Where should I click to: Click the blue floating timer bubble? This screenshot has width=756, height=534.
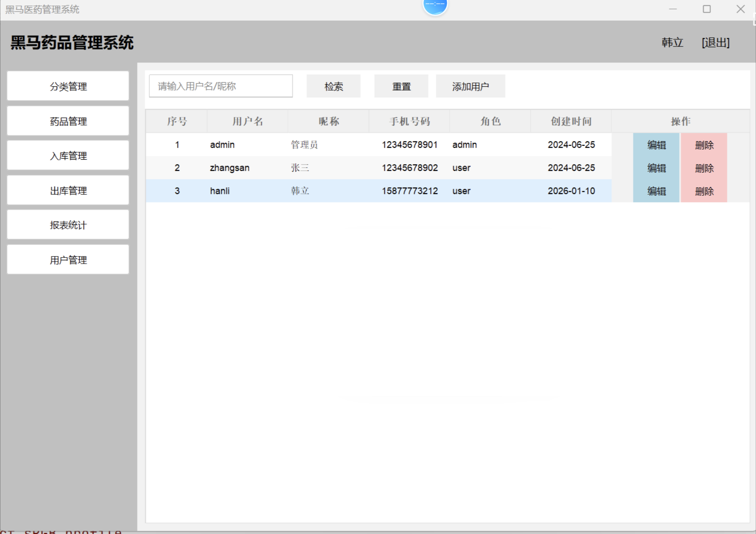pyautogui.click(x=435, y=6)
